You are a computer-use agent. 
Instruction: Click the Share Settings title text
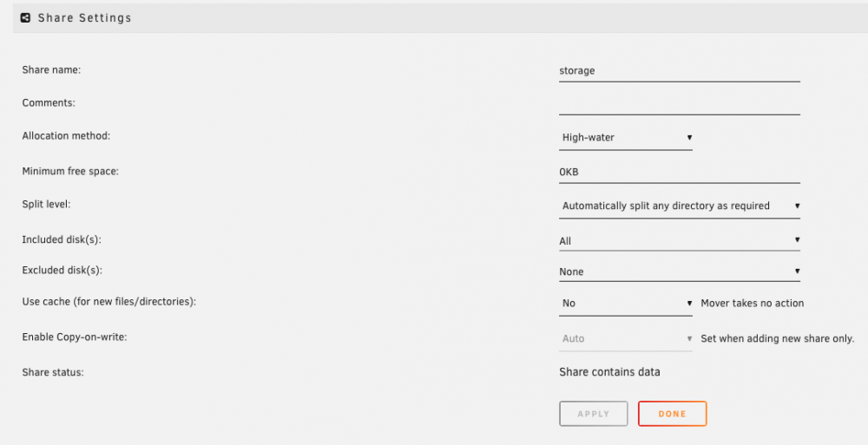point(85,17)
